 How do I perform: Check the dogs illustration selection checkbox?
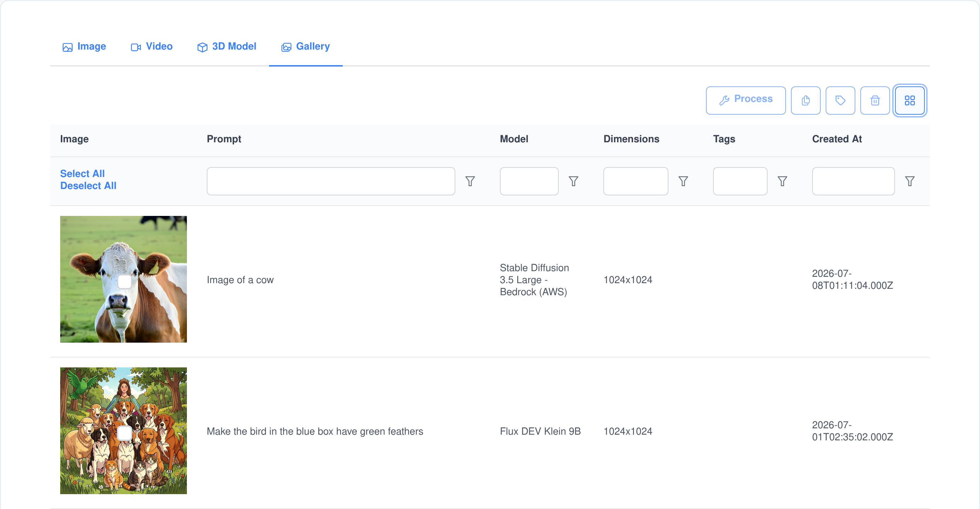(124, 433)
